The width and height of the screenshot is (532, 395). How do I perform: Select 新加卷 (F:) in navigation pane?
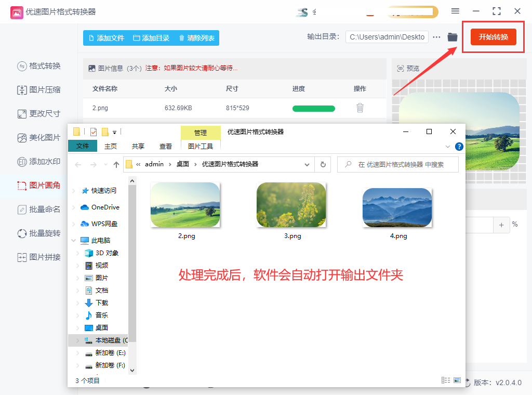tap(105, 365)
